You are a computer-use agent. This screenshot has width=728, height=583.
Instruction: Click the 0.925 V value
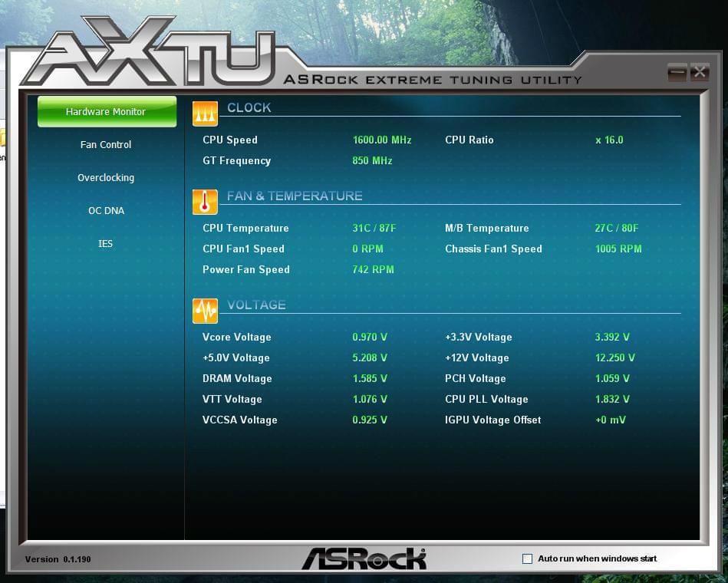pyautogui.click(x=370, y=420)
